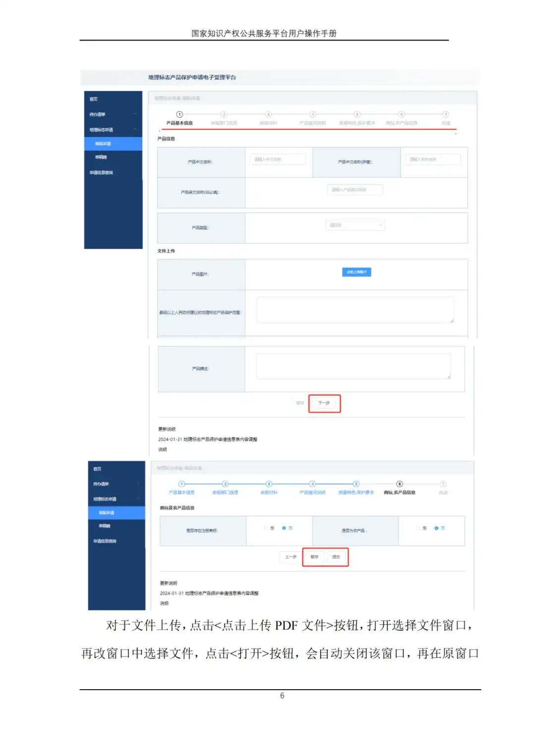The image size is (535, 756).
Task: Click step 6 circle in first screenshot
Action: (x=402, y=114)
